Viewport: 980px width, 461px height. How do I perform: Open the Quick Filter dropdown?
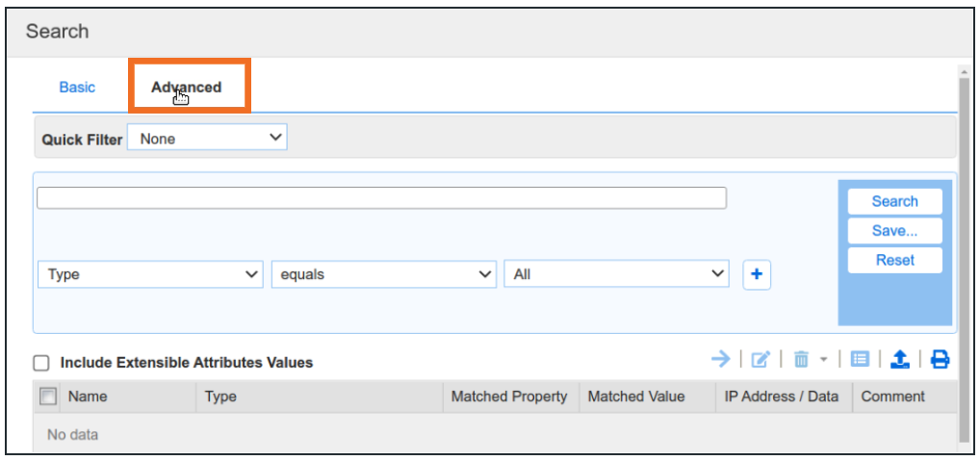(x=207, y=139)
